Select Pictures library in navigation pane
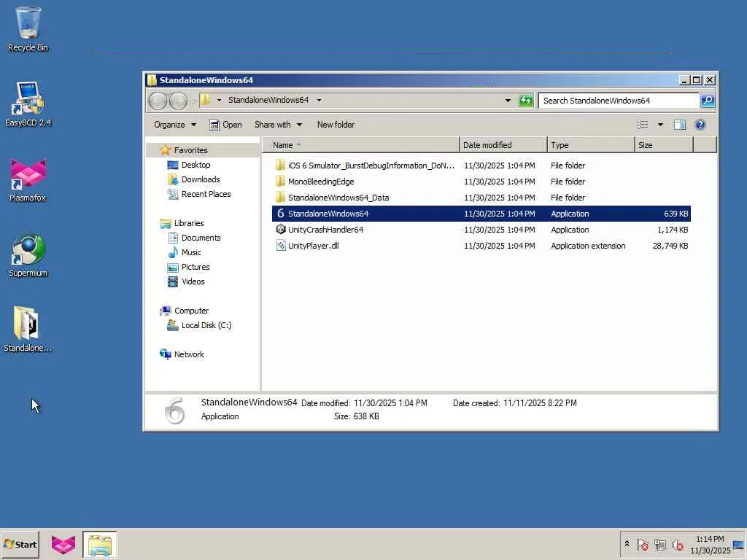 (x=196, y=267)
